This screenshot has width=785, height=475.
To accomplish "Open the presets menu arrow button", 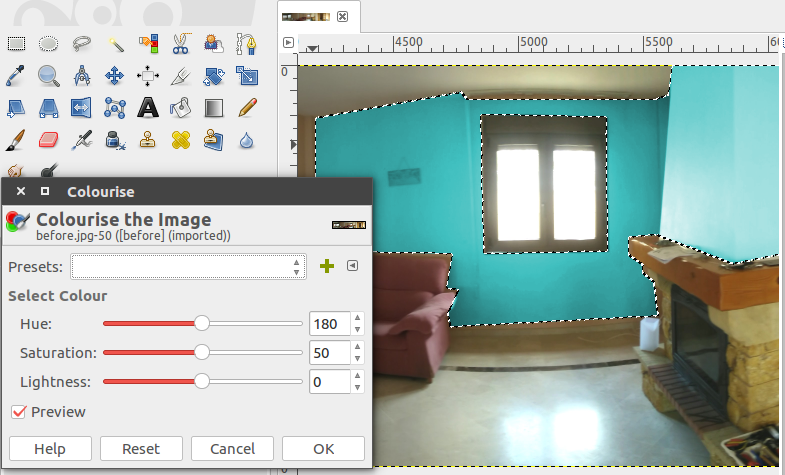I will pos(352,266).
